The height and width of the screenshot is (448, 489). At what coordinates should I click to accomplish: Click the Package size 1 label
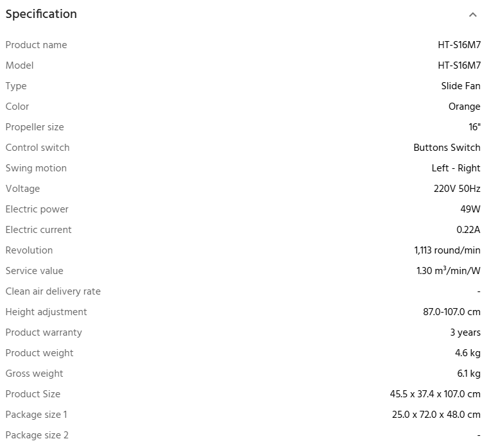point(36,415)
